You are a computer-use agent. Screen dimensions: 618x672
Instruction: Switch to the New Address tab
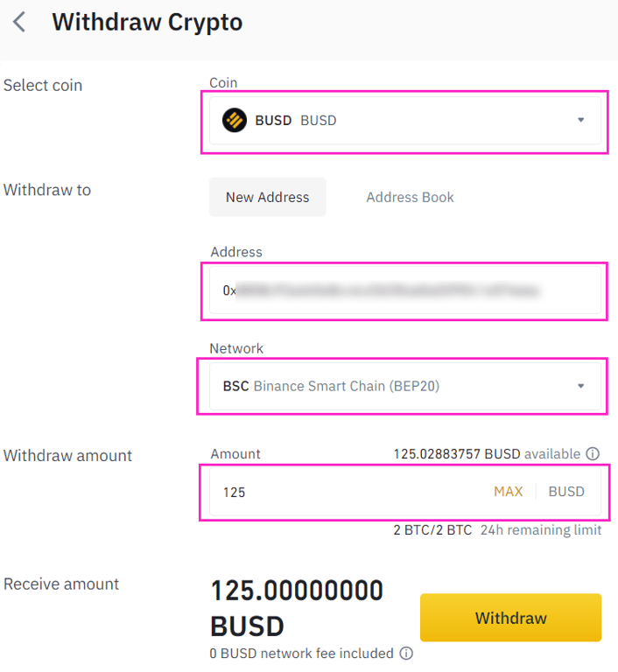(267, 197)
